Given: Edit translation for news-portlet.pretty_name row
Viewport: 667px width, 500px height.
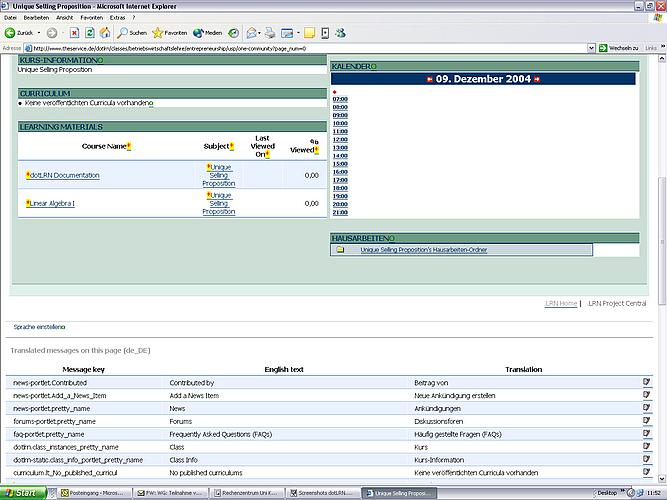Looking at the screenshot, I should pos(647,407).
